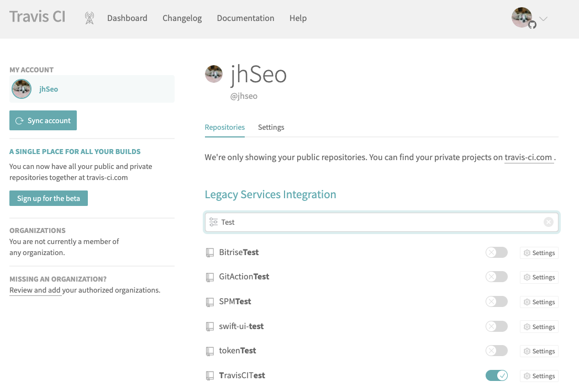
Task: Click the Travis CI logo
Action: point(38,17)
